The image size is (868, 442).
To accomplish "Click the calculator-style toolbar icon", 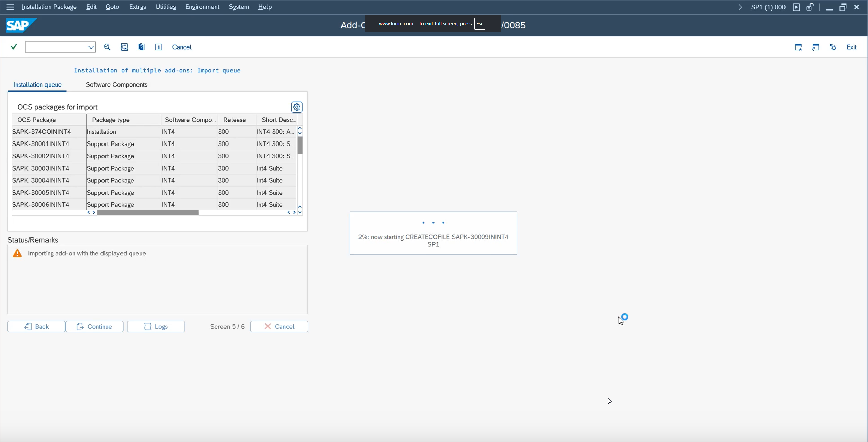I will coord(124,47).
